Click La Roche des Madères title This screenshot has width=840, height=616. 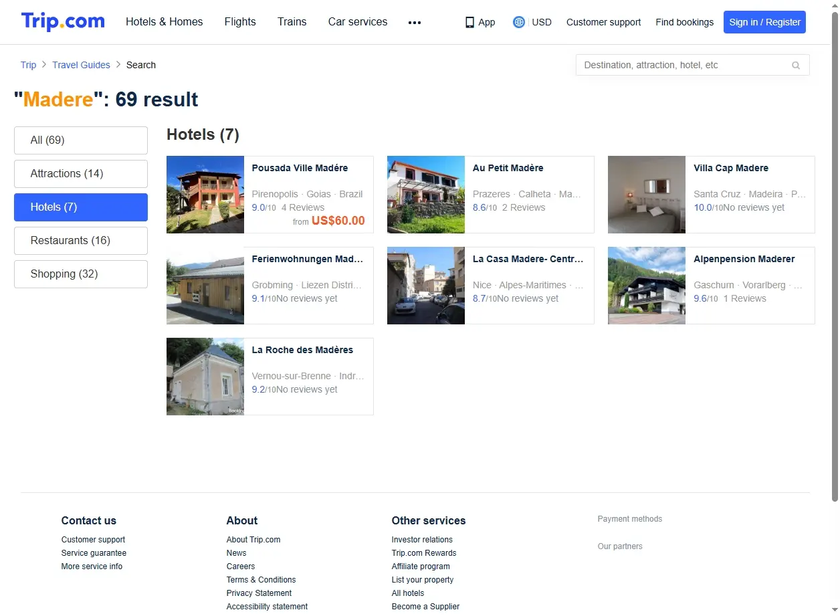302,350
